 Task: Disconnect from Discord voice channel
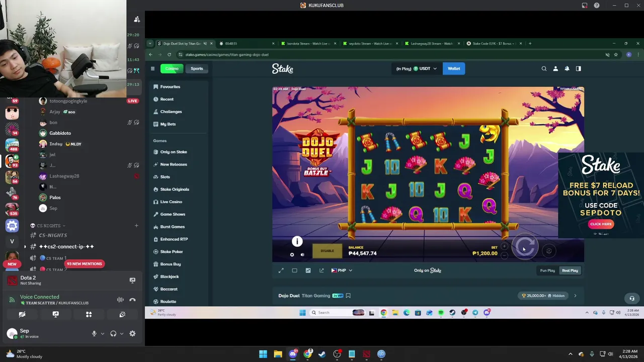[132, 300]
